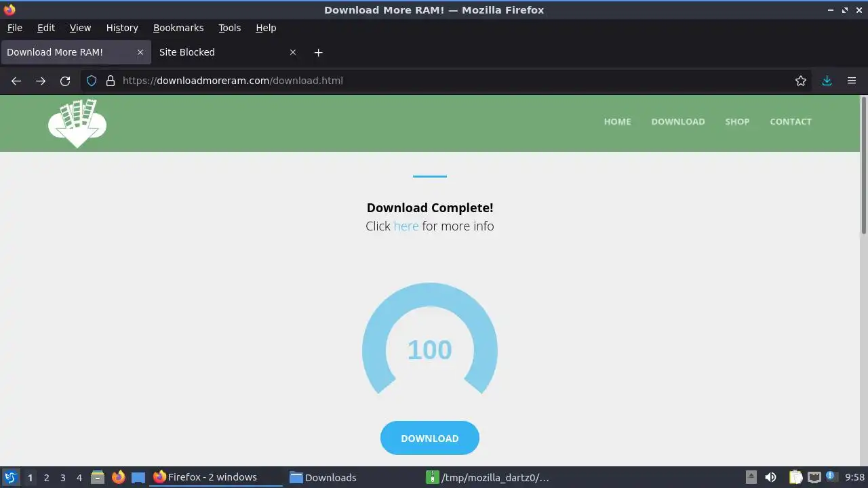Image resolution: width=868 pixels, height=488 pixels.
Task: Reload the current page
Action: [65, 81]
